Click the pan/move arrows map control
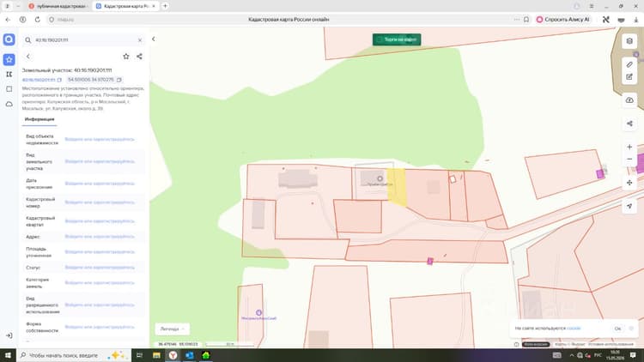The height and width of the screenshot is (362, 644). [x=629, y=183]
